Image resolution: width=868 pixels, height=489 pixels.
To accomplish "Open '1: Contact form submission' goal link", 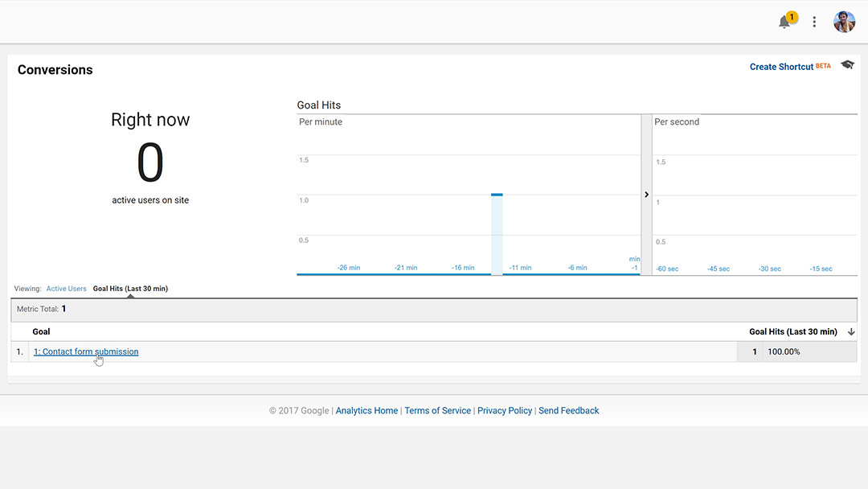I will (86, 351).
